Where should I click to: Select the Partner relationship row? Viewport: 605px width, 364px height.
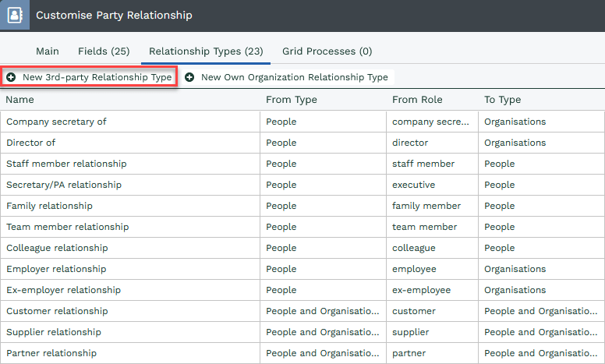point(302,353)
